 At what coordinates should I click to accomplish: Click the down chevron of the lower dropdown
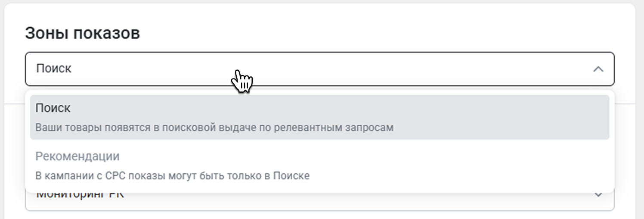(598, 195)
